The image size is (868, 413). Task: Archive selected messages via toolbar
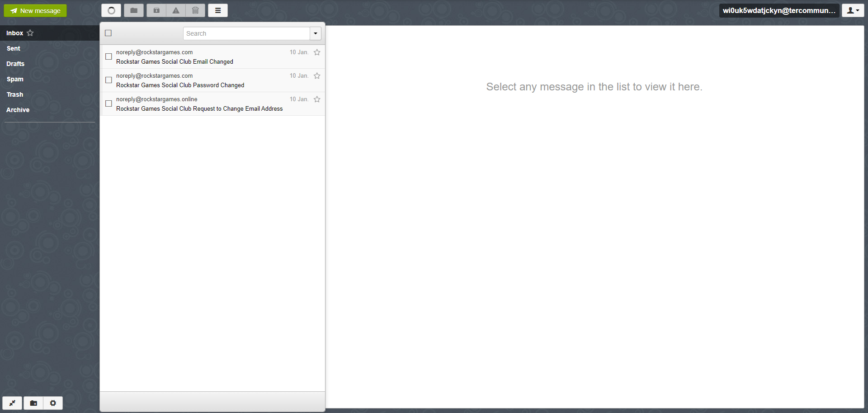156,10
